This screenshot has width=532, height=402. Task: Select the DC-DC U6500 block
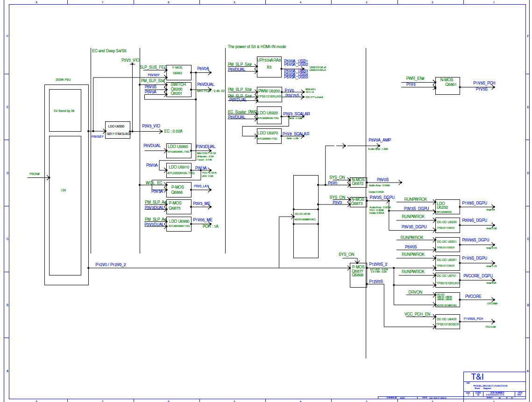(x=448, y=225)
